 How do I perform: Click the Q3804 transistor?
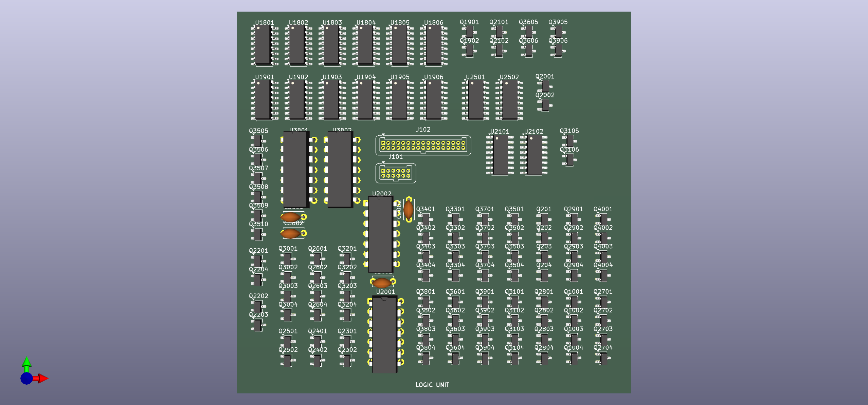click(x=426, y=358)
